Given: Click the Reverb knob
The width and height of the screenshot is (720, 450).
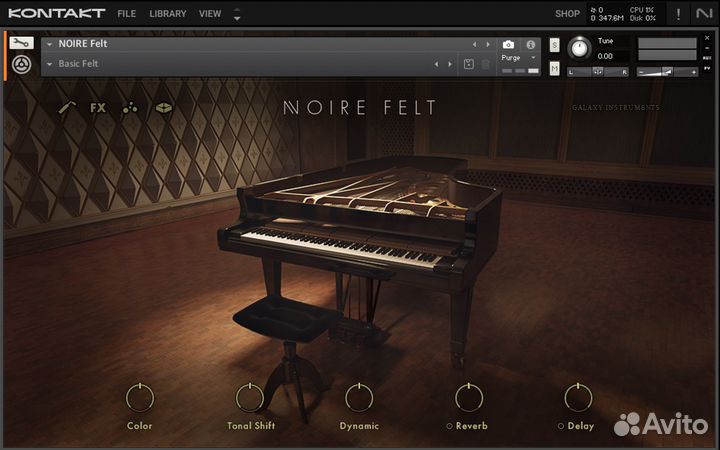Looking at the screenshot, I should click(x=469, y=397).
